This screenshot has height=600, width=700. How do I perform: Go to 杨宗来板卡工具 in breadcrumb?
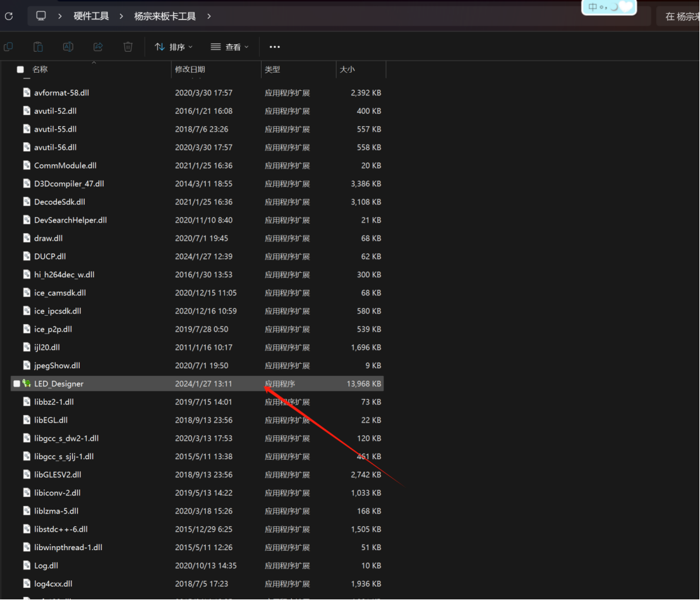point(165,16)
